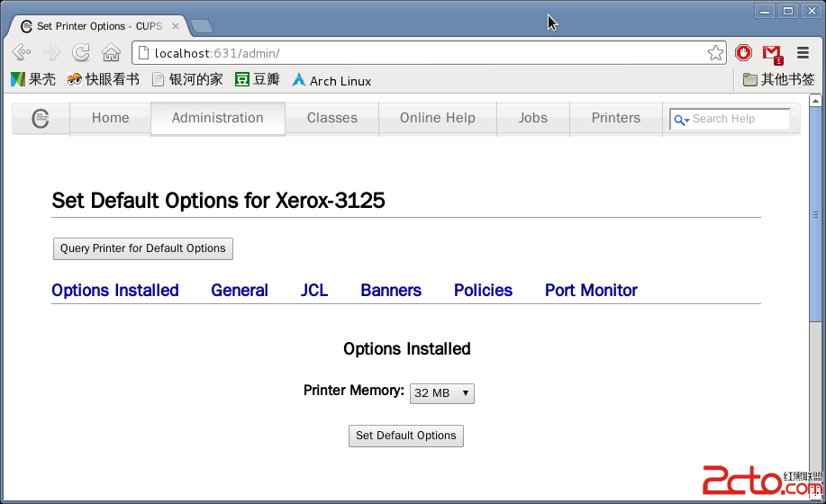Click the CUPS logo in navigation bar

click(40, 119)
